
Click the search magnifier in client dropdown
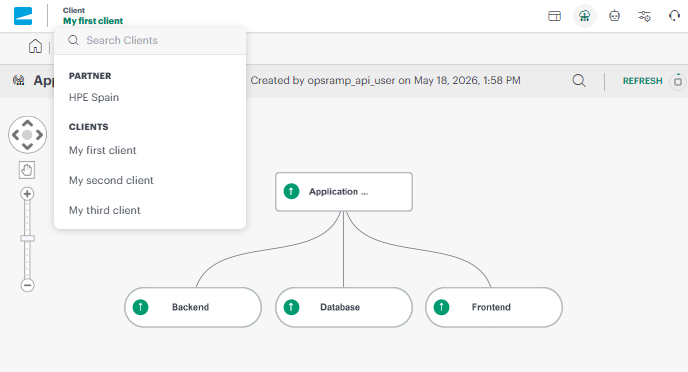coord(73,40)
